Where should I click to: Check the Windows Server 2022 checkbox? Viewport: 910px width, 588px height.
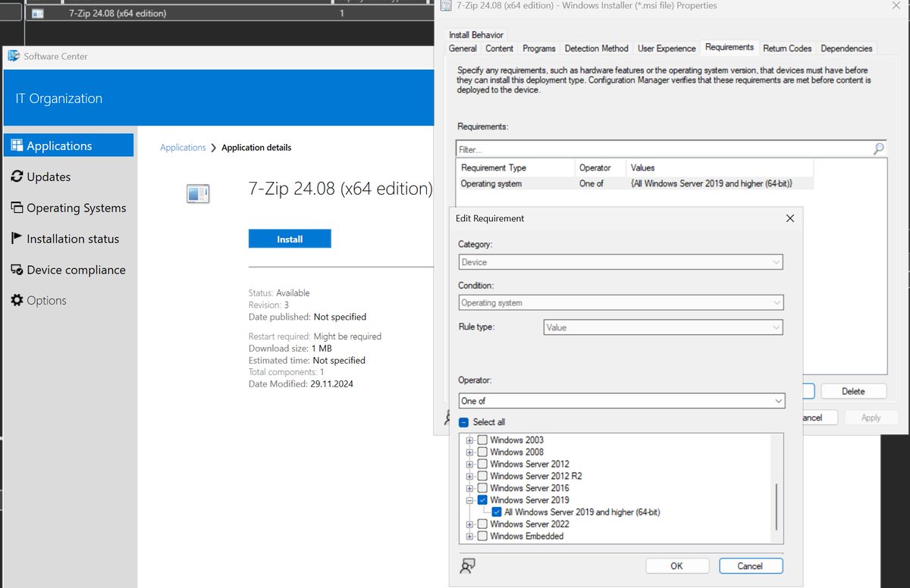[x=482, y=524]
